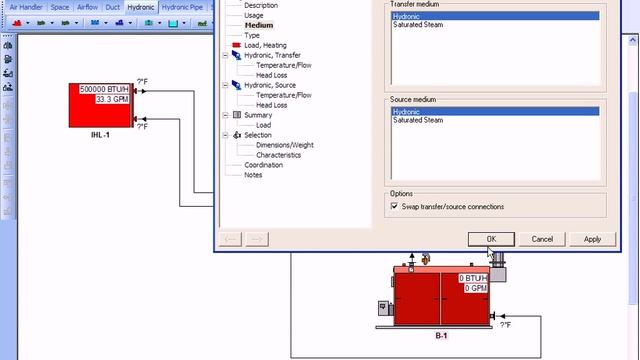Click the Summary tree icon
Viewport: 640px width, 360px height.
point(237,115)
